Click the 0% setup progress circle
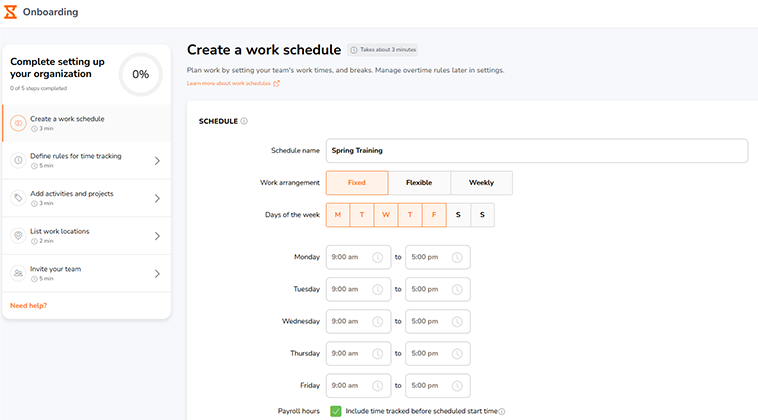This screenshot has height=420, width=758. [140, 74]
